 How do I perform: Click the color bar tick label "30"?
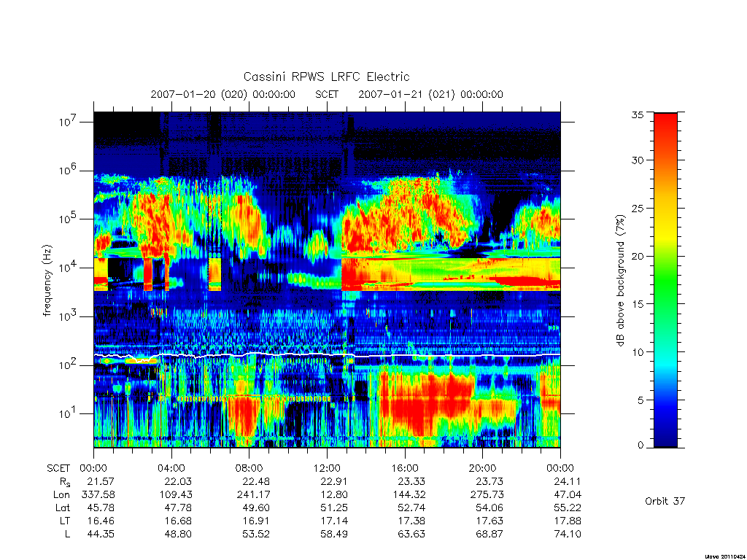click(x=637, y=160)
